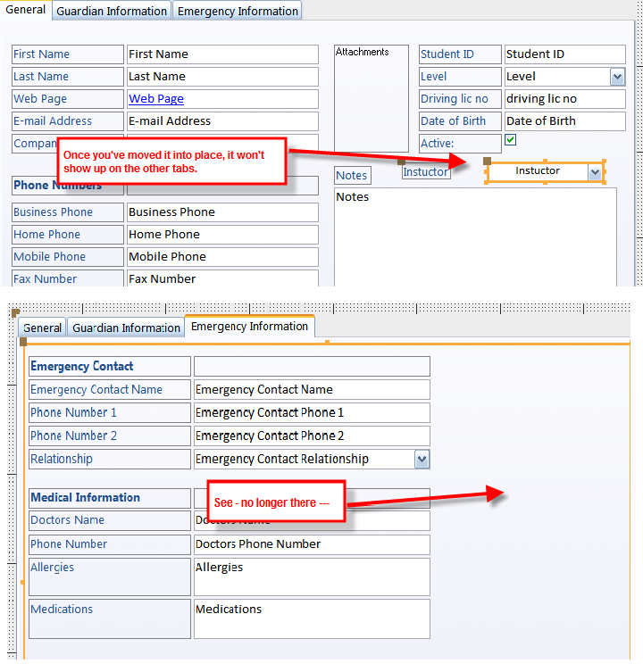Image resolution: width=643 pixels, height=672 pixels.
Task: Select the Student ID field
Action: point(564,54)
